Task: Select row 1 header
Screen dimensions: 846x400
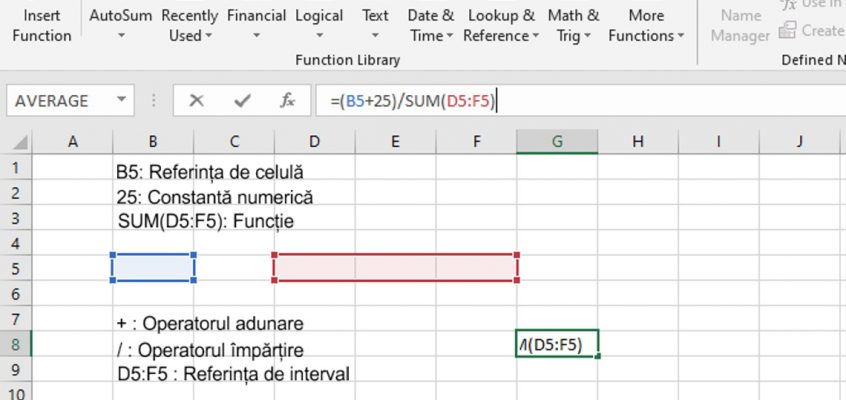Action: pos(16,167)
